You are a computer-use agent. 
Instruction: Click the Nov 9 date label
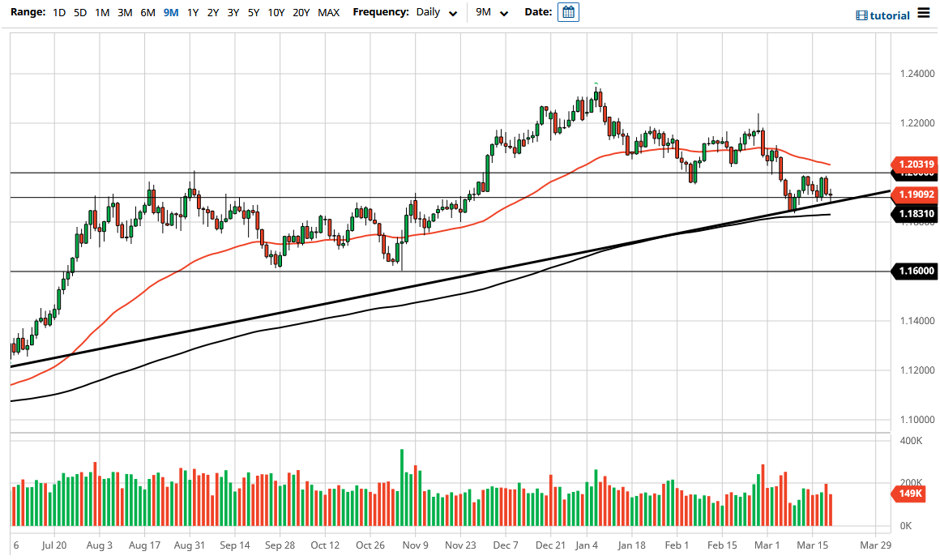click(416, 545)
